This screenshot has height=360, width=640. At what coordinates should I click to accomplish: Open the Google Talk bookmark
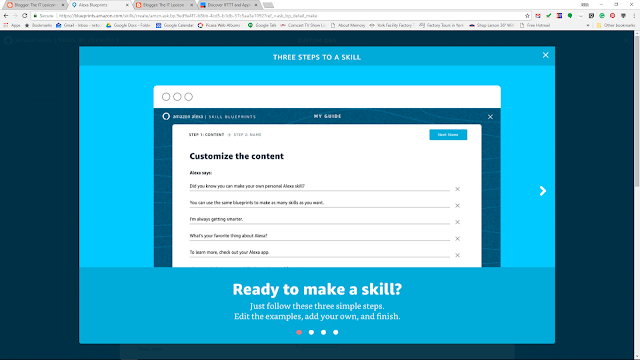[x=262, y=25]
